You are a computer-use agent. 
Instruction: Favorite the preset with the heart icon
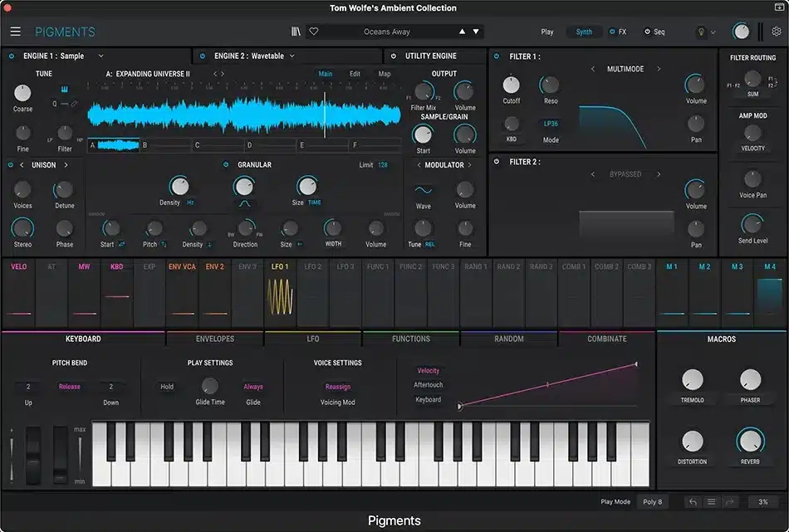tap(313, 32)
